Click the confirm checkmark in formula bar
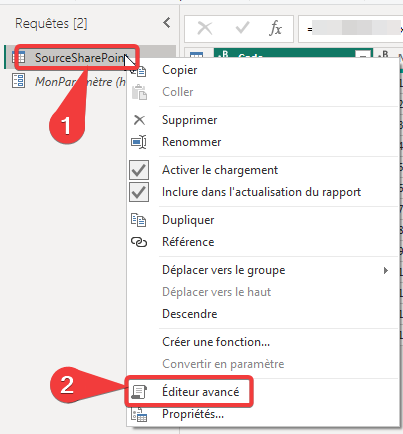This screenshot has height=434, width=403. [x=242, y=28]
